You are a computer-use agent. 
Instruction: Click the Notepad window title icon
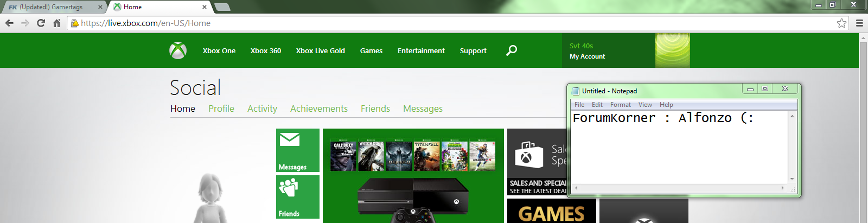[x=576, y=91]
